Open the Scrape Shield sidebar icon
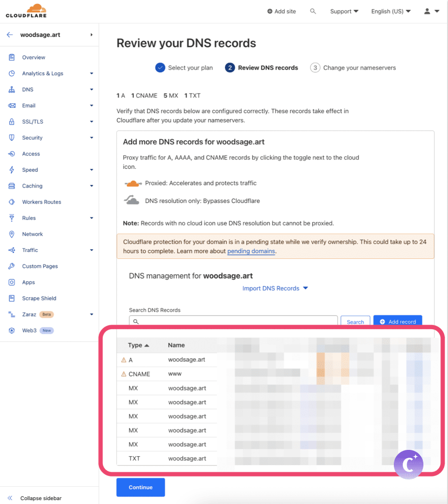448x504 pixels. (x=12, y=298)
